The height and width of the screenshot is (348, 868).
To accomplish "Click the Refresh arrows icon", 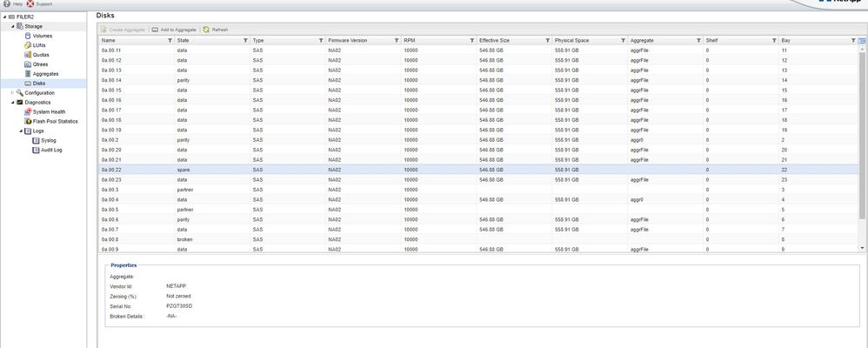I will 206,30.
